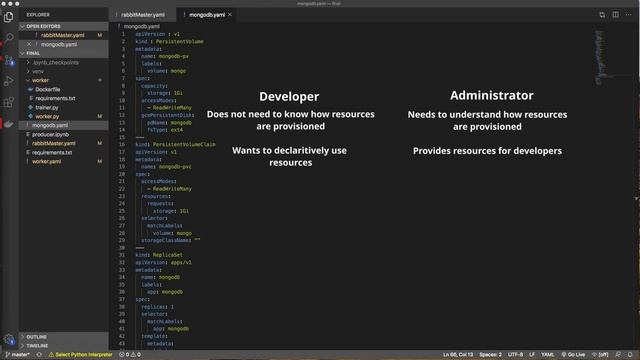640x360 pixels.
Task: Click the master branch indicator in status bar
Action: pyautogui.click(x=17, y=355)
